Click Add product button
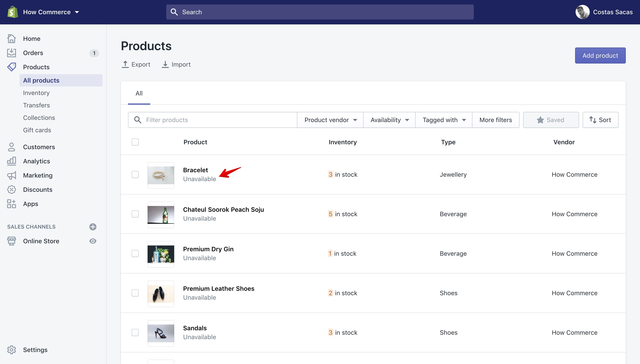The width and height of the screenshot is (640, 364). coord(600,55)
